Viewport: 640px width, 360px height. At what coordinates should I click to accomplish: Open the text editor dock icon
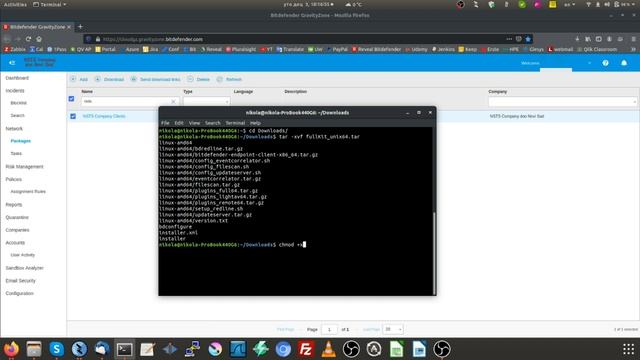point(147,349)
